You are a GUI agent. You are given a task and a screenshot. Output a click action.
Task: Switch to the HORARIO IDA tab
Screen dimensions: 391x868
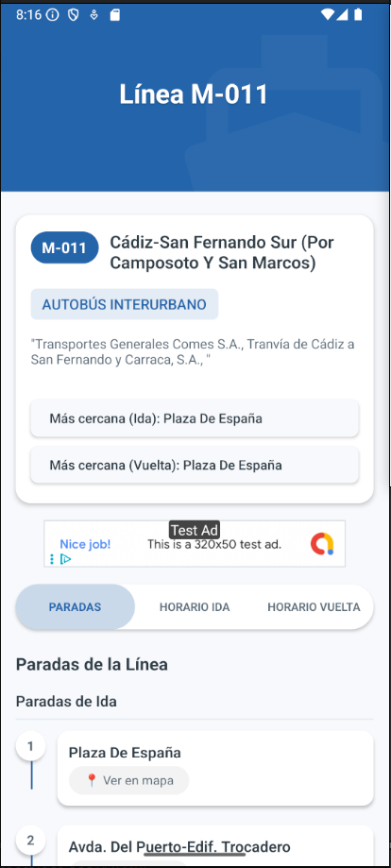[x=195, y=606]
